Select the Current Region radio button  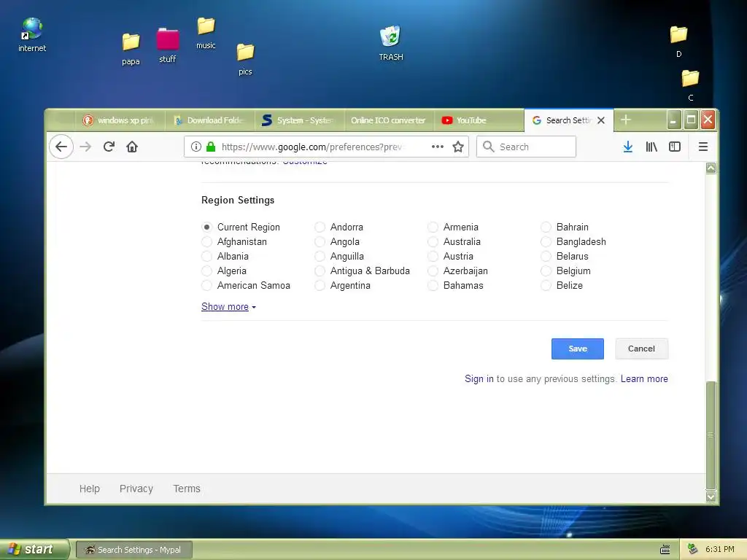pos(206,227)
